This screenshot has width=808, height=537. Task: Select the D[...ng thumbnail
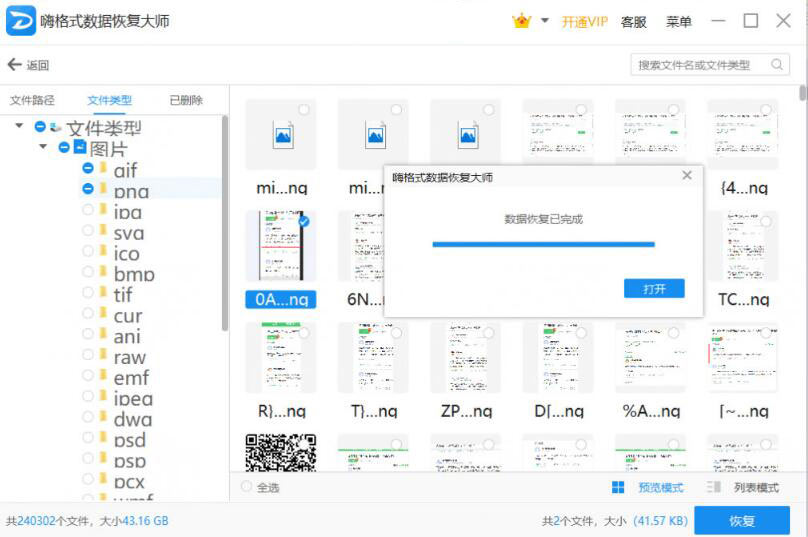click(x=558, y=358)
